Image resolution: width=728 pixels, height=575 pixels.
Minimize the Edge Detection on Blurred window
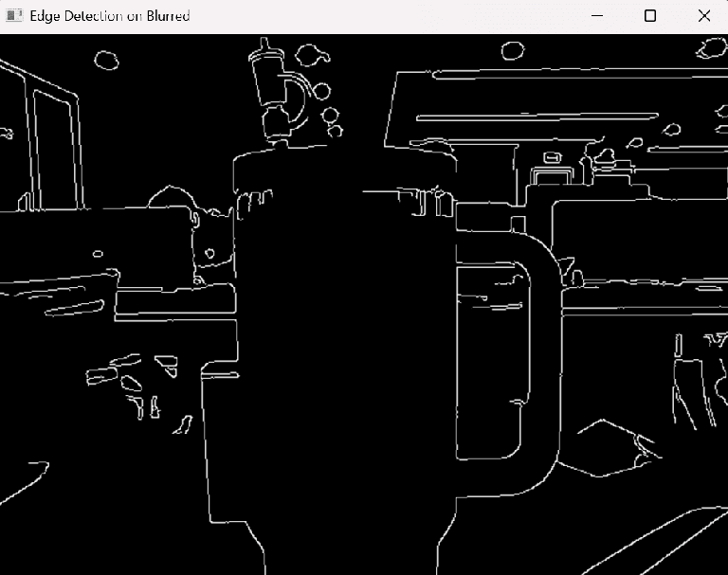[x=597, y=16]
